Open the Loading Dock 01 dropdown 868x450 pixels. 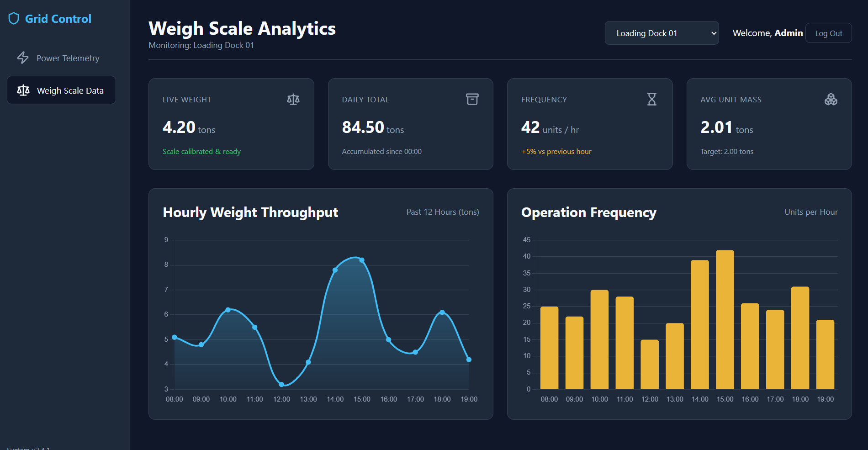point(662,33)
